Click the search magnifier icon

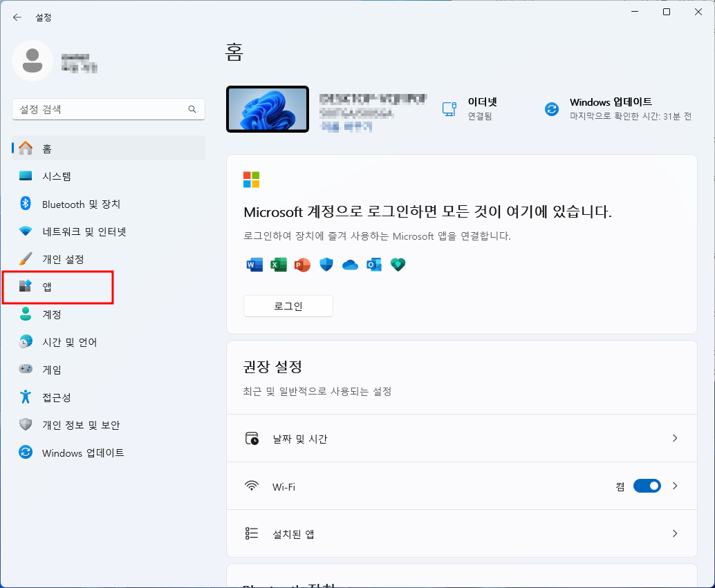pos(192,109)
